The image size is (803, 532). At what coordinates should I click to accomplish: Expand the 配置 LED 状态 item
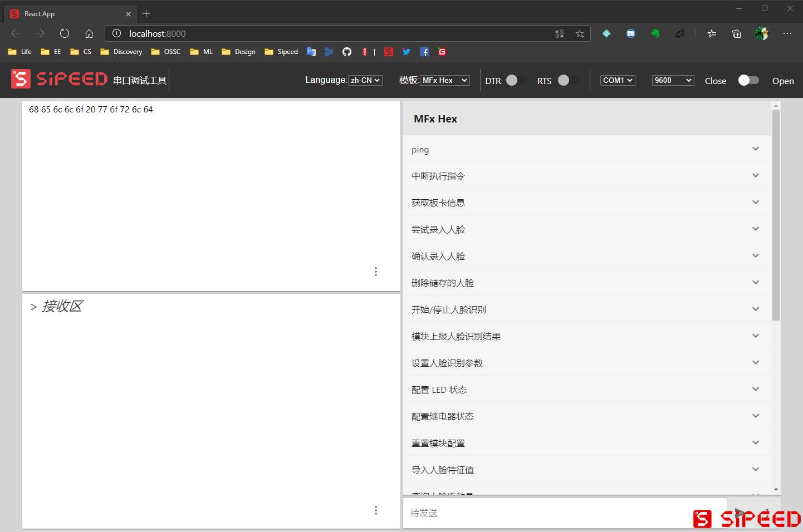tap(587, 390)
